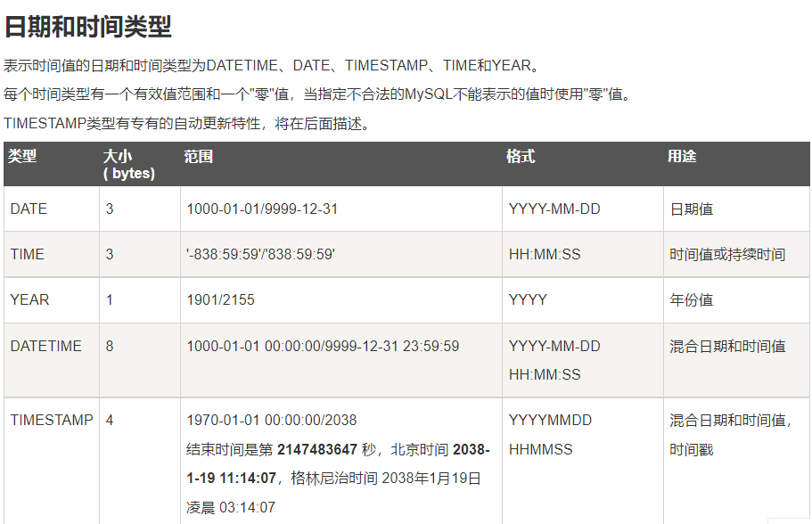Select the range 1901/2155

coord(221,299)
